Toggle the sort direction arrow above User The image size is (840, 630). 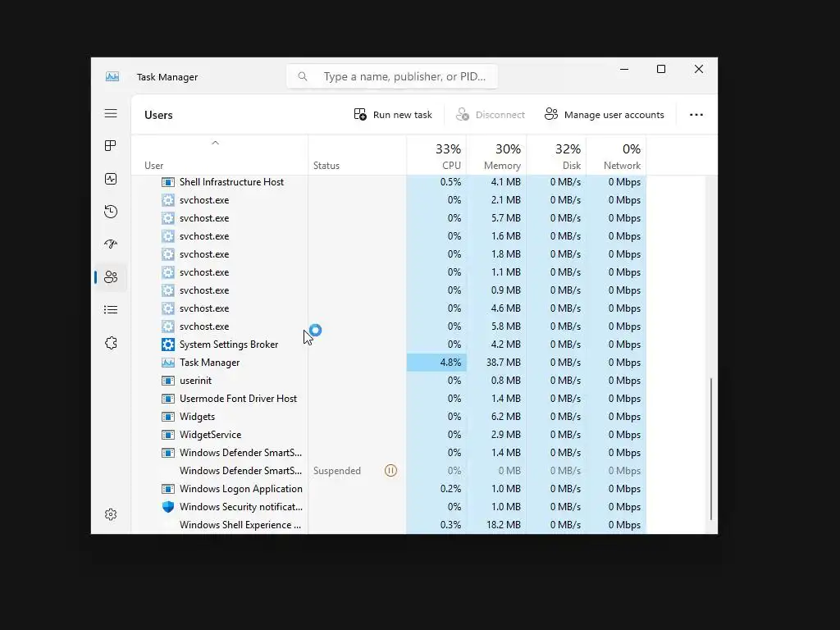(x=216, y=143)
